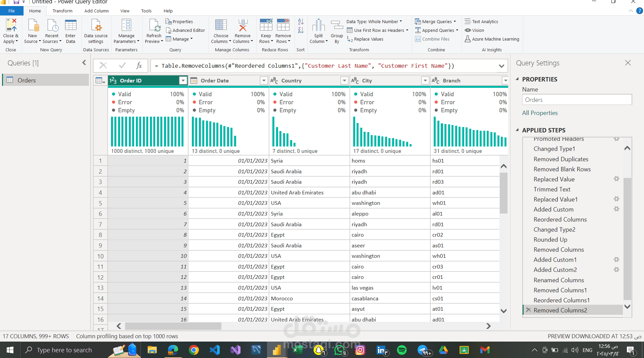
Task: Switch to the Transform tab
Action: (x=62, y=11)
